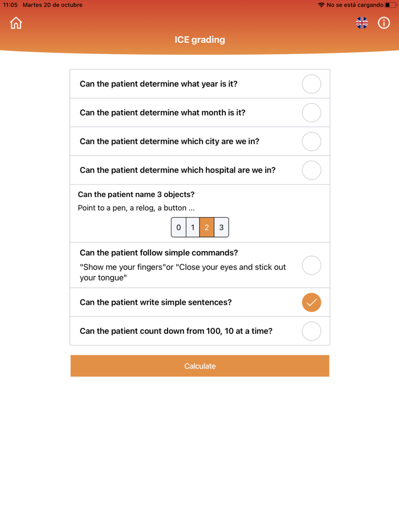
Task: Check the circle for knowing which city
Action: pyautogui.click(x=311, y=141)
